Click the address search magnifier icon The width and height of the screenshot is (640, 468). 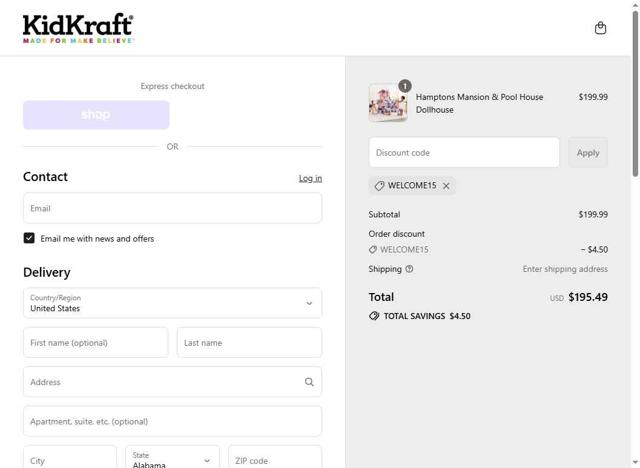pos(309,382)
